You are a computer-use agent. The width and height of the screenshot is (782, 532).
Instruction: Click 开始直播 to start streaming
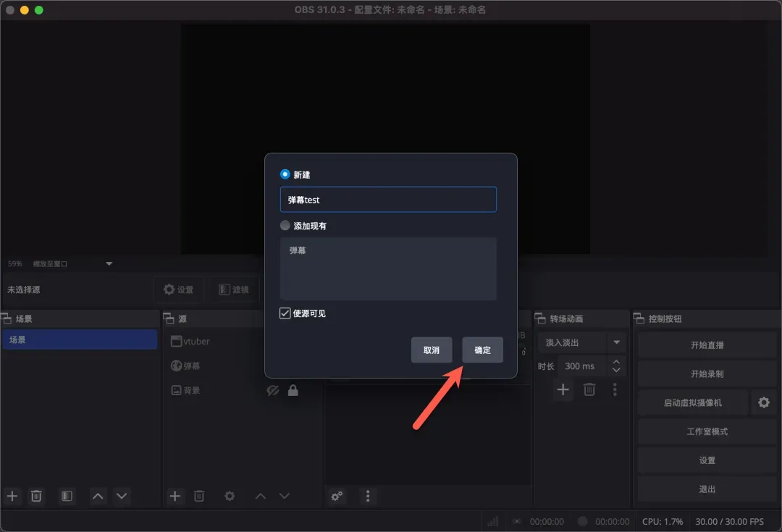[707, 345]
